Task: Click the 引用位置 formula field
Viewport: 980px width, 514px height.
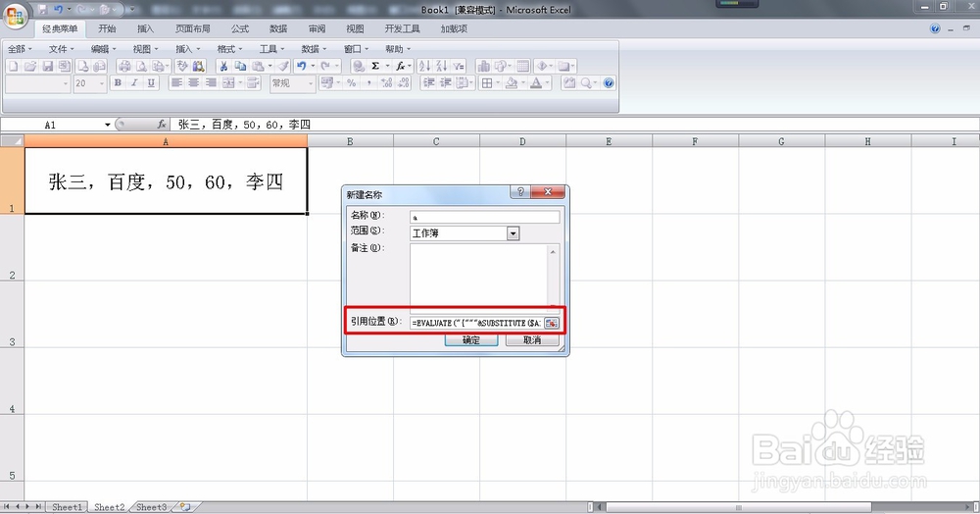Action: click(x=477, y=324)
